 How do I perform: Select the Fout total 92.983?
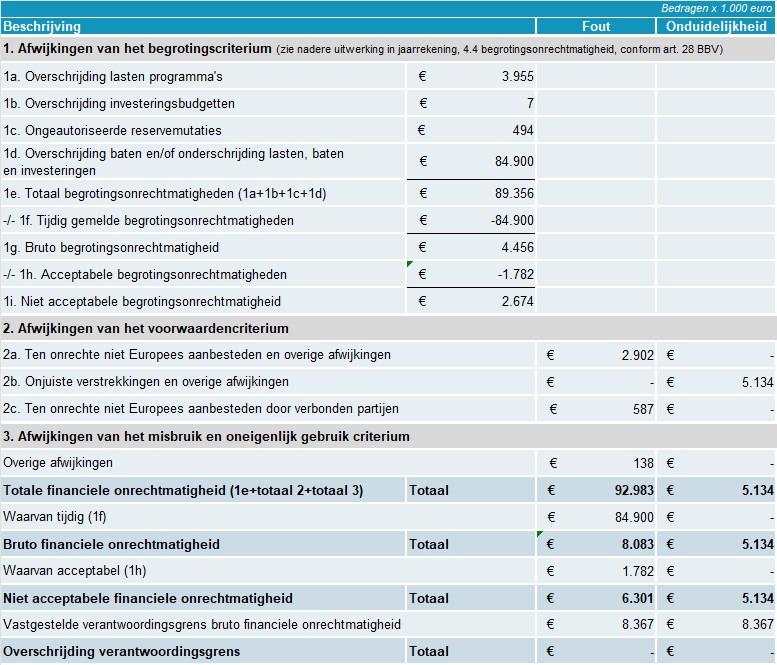coord(634,491)
